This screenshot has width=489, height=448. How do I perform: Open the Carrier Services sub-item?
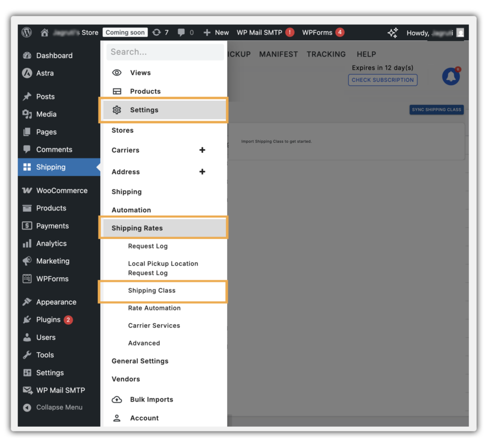154,325
